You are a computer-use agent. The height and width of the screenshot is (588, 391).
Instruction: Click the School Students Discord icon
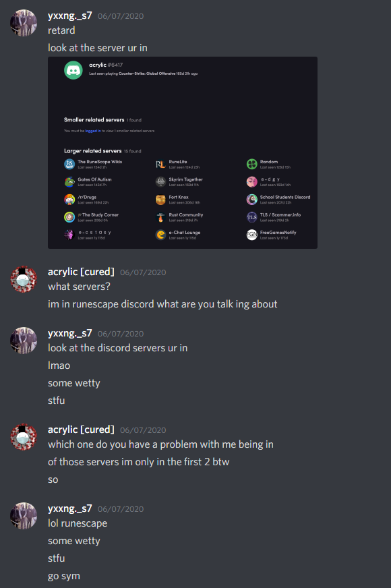pos(251,200)
